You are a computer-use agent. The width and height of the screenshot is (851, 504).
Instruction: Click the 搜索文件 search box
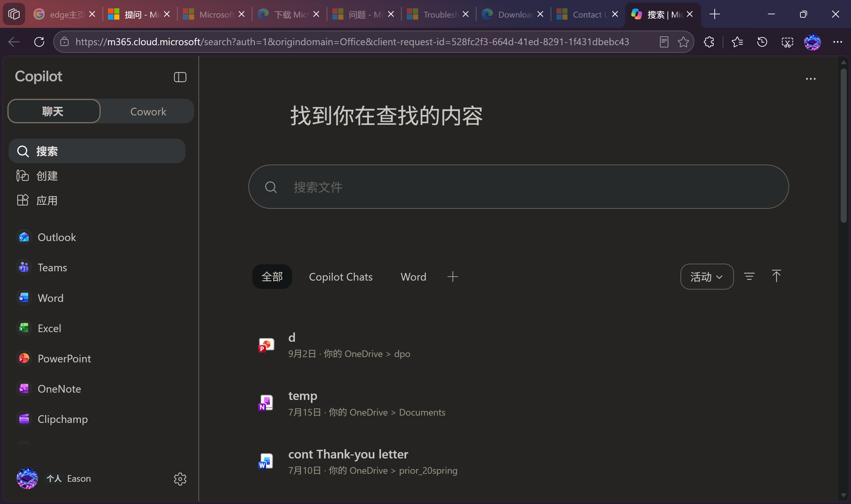click(x=519, y=187)
